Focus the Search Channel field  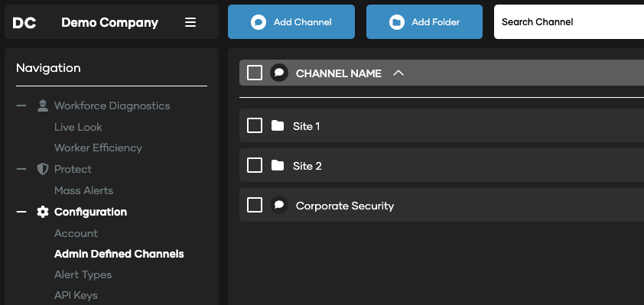[x=569, y=21]
